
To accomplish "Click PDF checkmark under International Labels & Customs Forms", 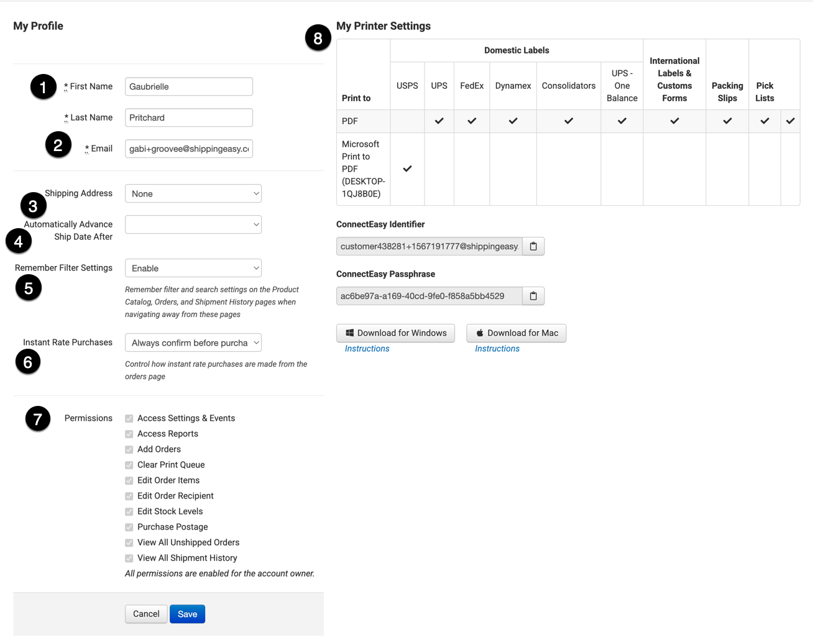I will [674, 121].
